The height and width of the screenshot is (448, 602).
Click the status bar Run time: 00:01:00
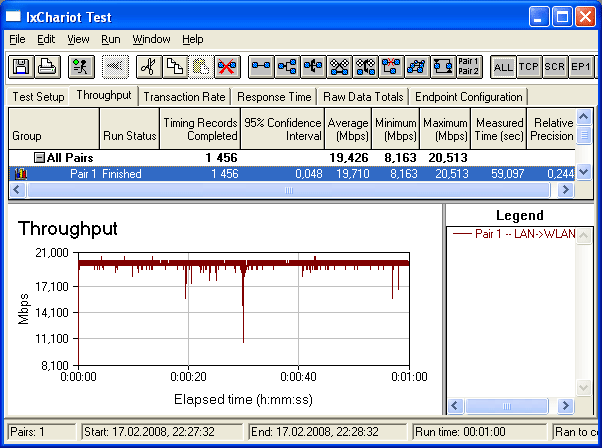coord(479,432)
